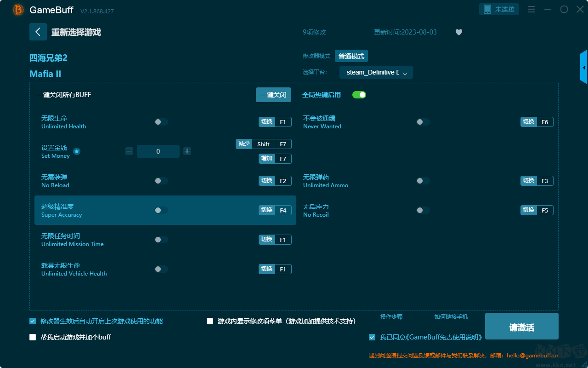Click the 未连接 connection button
The height and width of the screenshot is (368, 588).
pyautogui.click(x=499, y=9)
